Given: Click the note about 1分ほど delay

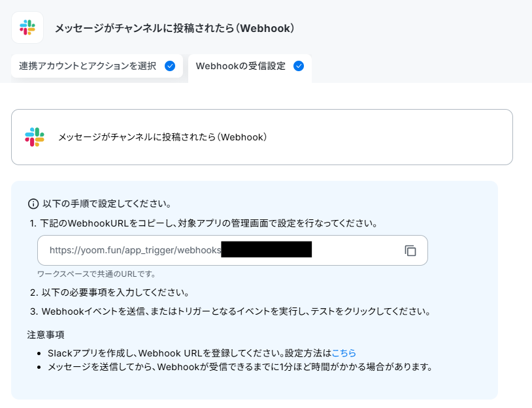Looking at the screenshot, I should (241, 367).
